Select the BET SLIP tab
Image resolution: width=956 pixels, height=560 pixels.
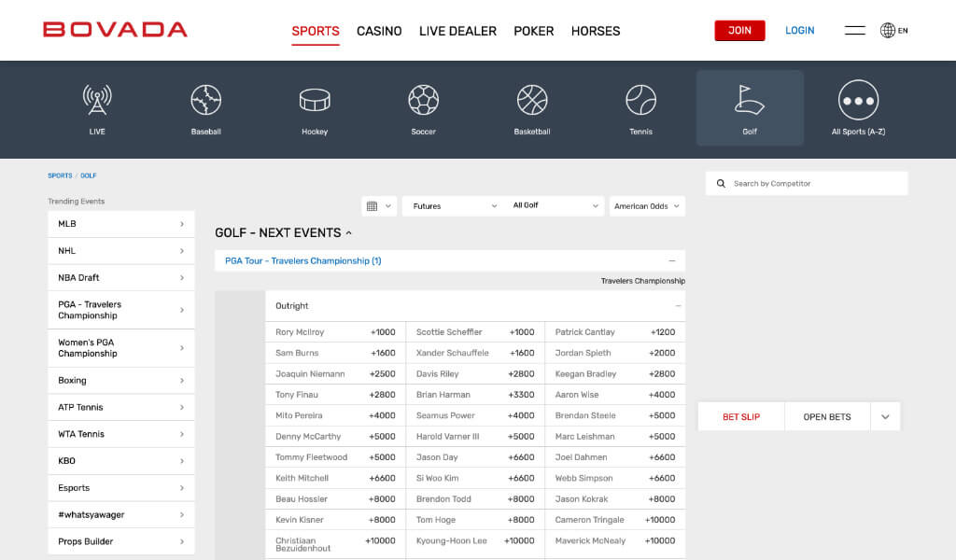point(741,417)
